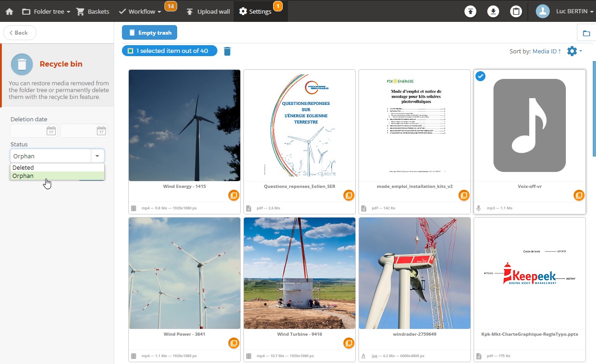
Task: Click the Workflow badge showing 14
Action: pos(171,6)
